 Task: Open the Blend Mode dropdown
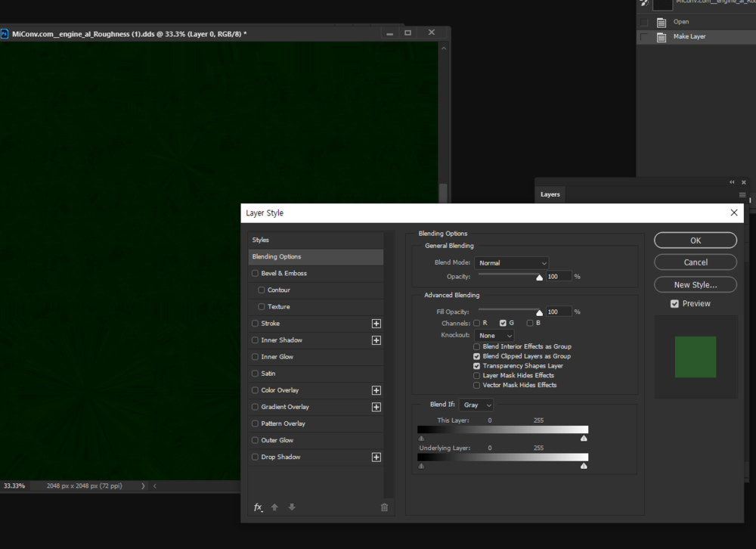(x=512, y=263)
